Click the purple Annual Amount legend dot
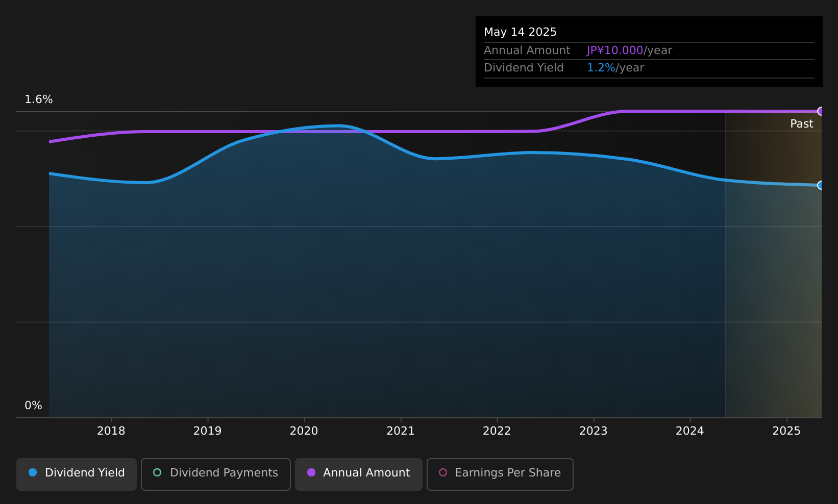 (x=311, y=473)
